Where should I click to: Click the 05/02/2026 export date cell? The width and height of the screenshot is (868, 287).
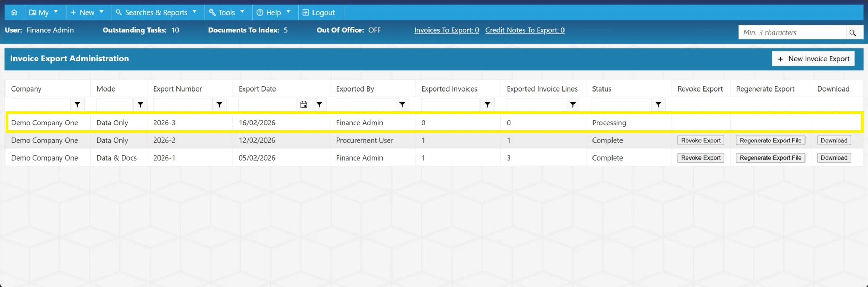(x=257, y=158)
